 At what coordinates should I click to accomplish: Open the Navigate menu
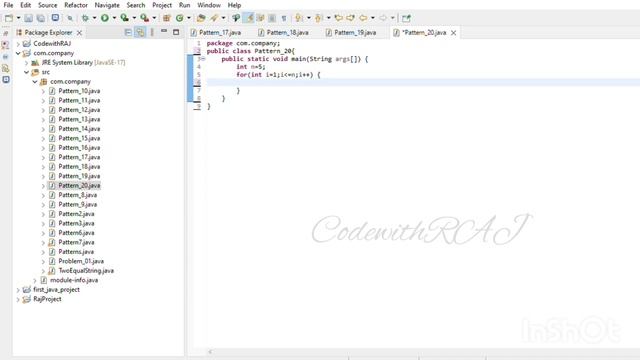(x=107, y=5)
